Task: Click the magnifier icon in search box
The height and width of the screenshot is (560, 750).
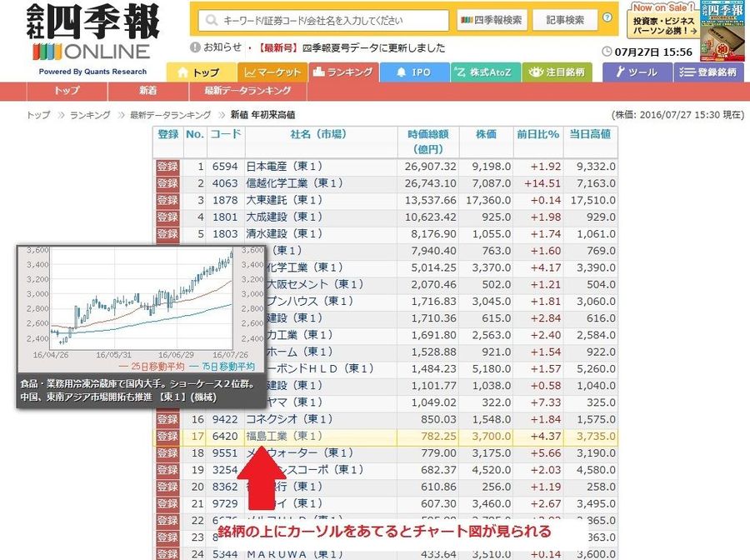Action: click(211, 21)
